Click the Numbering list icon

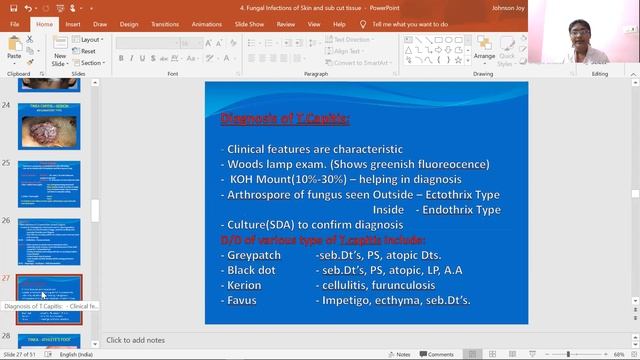pyautogui.click(x=270, y=43)
